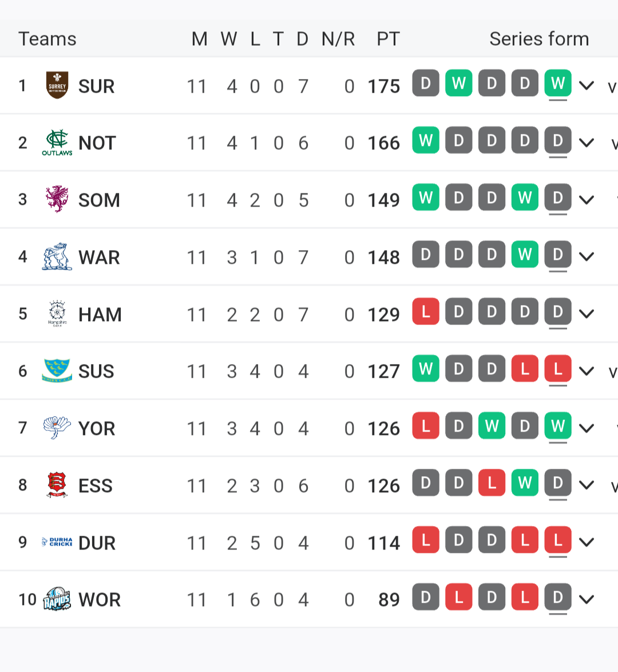Click the Worcestershire Rapids logo
This screenshot has height=672, width=618.
pos(57,599)
